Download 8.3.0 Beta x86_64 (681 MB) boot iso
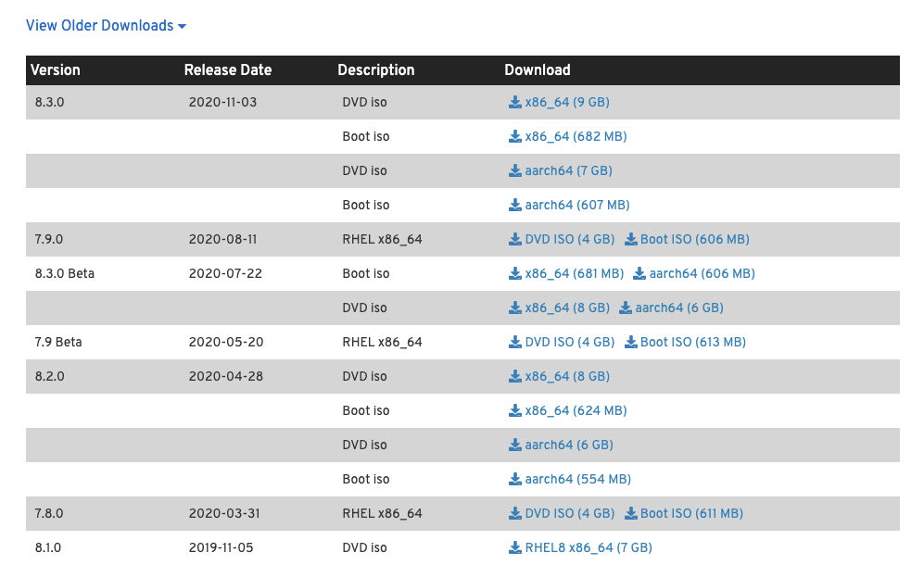This screenshot has width=924, height=565. click(x=574, y=274)
